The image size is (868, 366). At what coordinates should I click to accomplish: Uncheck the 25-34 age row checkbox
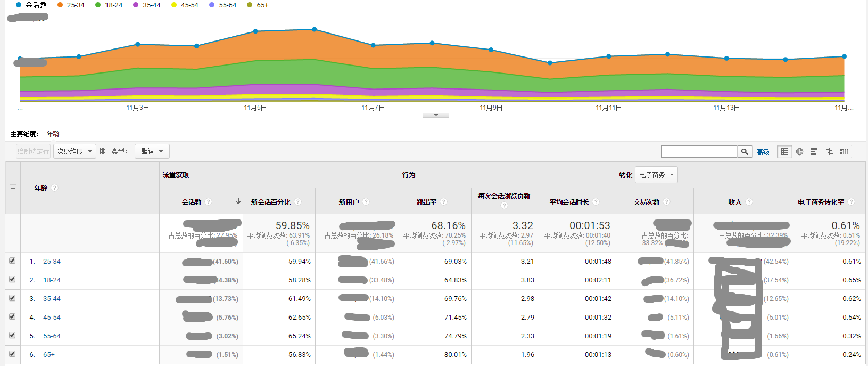click(x=12, y=261)
